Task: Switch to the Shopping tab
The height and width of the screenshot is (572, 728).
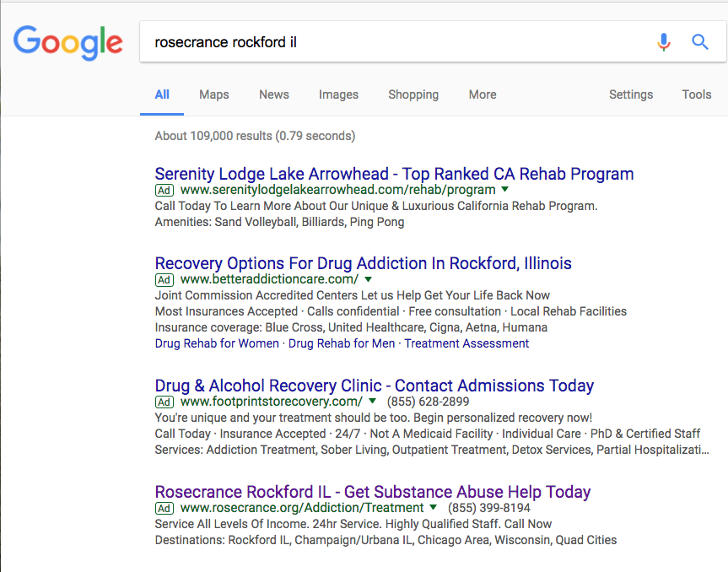Action: tap(413, 94)
